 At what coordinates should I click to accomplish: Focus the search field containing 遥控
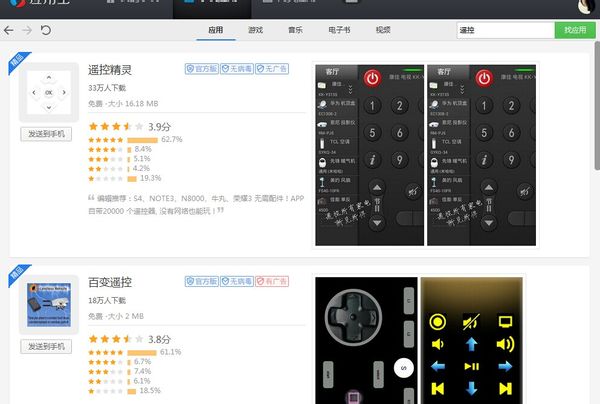[x=505, y=30]
